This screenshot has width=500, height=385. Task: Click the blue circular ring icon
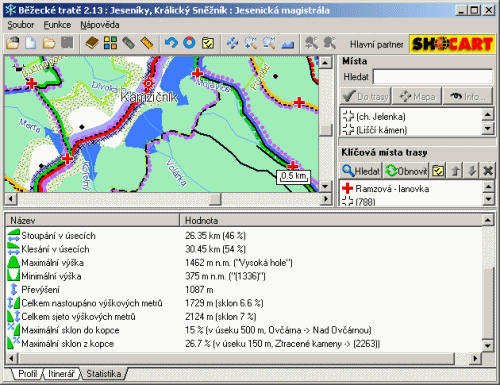pyautogui.click(x=189, y=43)
